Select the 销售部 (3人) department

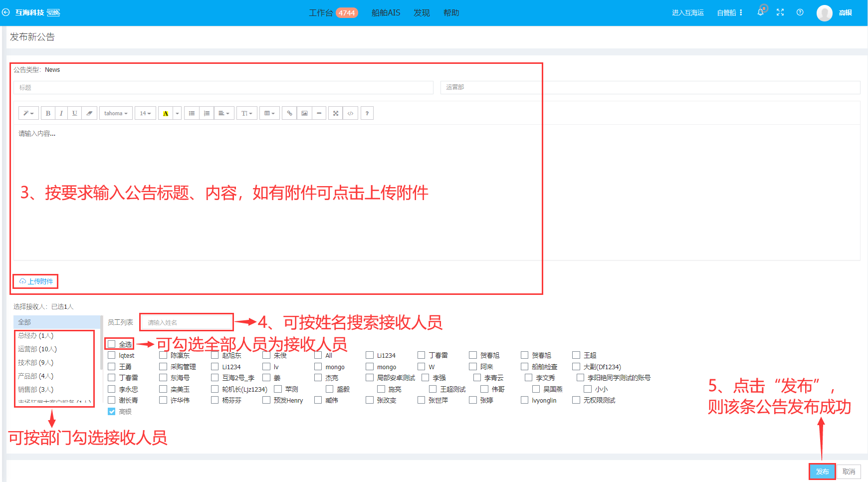[x=36, y=389]
